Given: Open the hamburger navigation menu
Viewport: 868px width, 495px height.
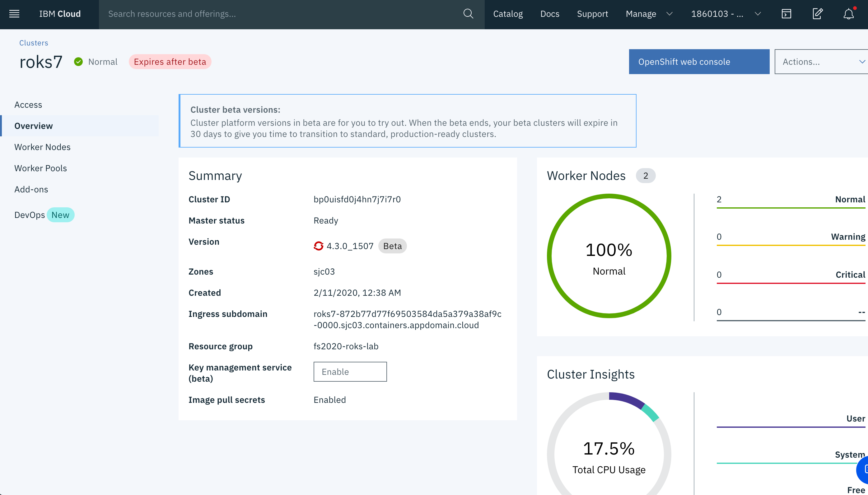Looking at the screenshot, I should click(14, 14).
